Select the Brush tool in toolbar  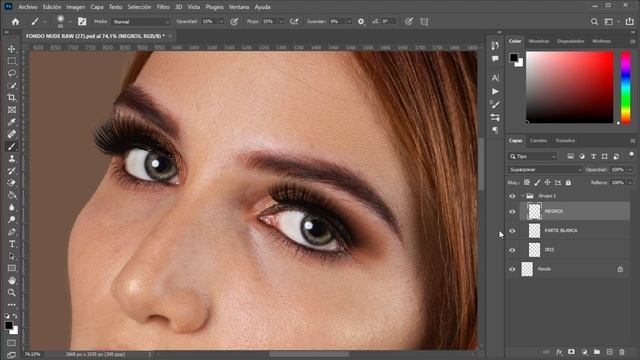tap(11, 147)
